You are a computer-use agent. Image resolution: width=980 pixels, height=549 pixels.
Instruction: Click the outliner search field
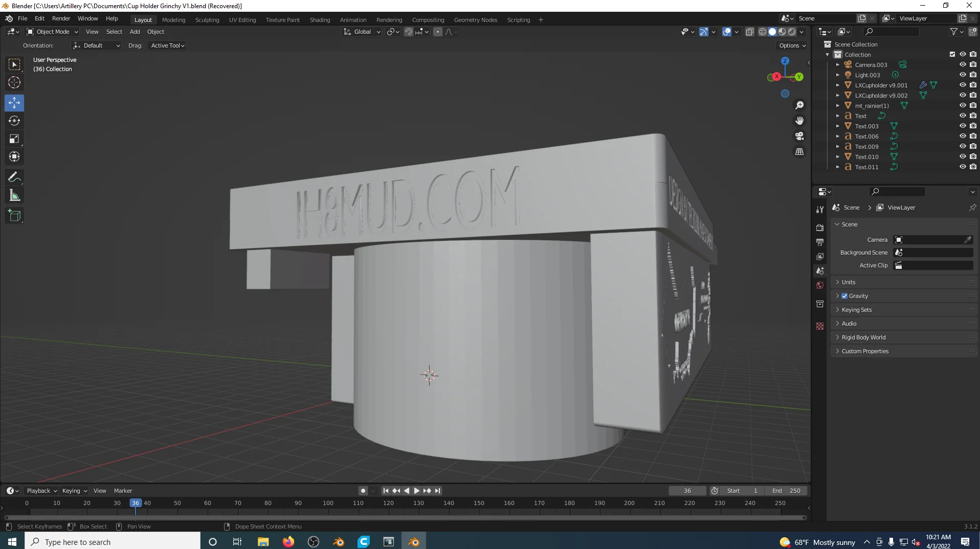[x=890, y=32]
